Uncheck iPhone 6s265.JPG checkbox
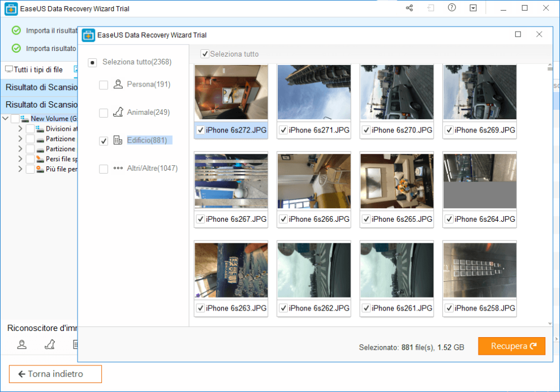Screen dimensions: 560x392 tap(366, 219)
